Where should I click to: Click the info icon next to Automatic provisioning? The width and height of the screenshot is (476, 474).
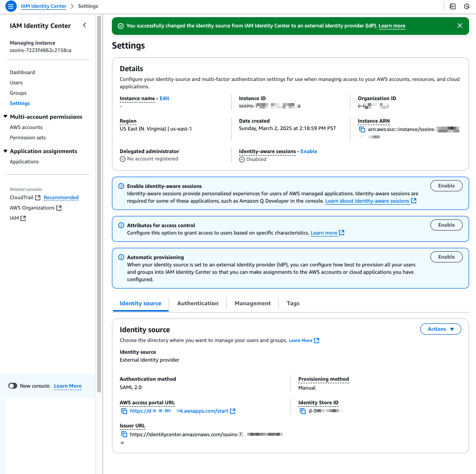(121, 256)
